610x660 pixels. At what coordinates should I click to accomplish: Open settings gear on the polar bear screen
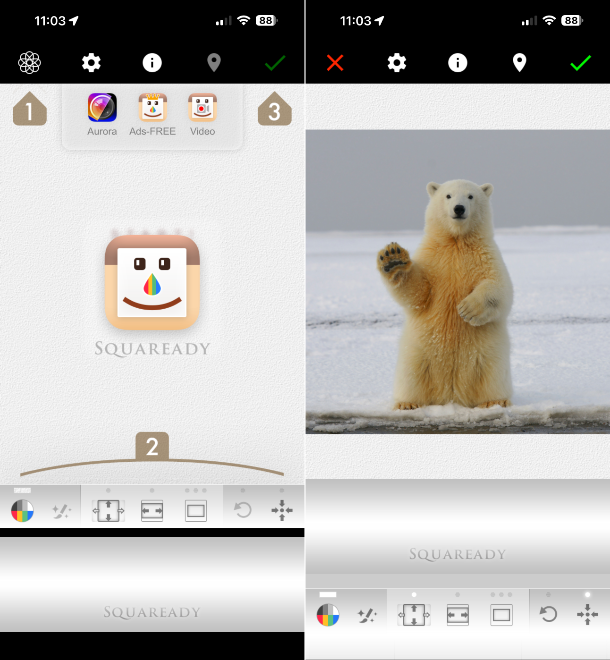[x=397, y=63]
